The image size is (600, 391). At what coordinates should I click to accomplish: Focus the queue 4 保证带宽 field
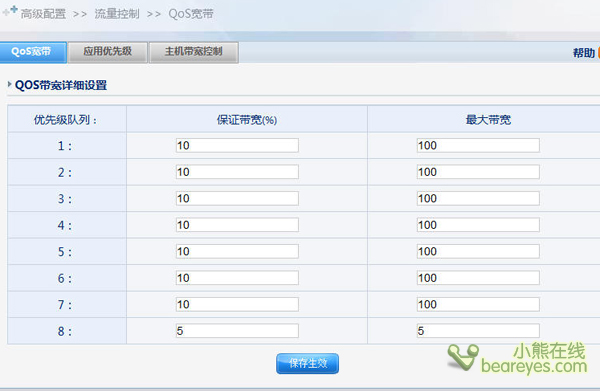pos(237,225)
